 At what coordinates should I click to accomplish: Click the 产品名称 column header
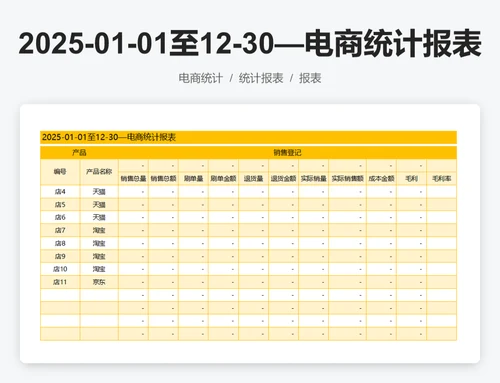pos(99,172)
